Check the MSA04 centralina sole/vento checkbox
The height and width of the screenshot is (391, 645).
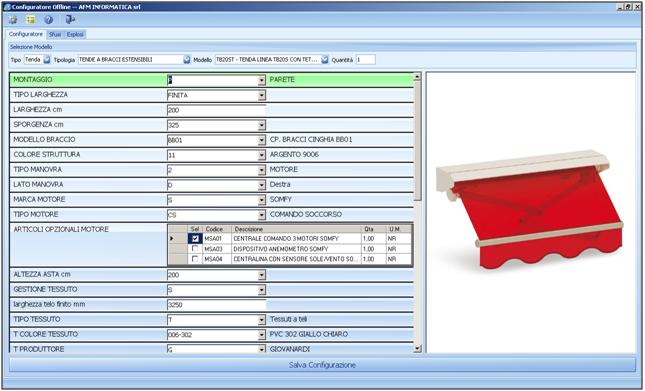point(195,259)
